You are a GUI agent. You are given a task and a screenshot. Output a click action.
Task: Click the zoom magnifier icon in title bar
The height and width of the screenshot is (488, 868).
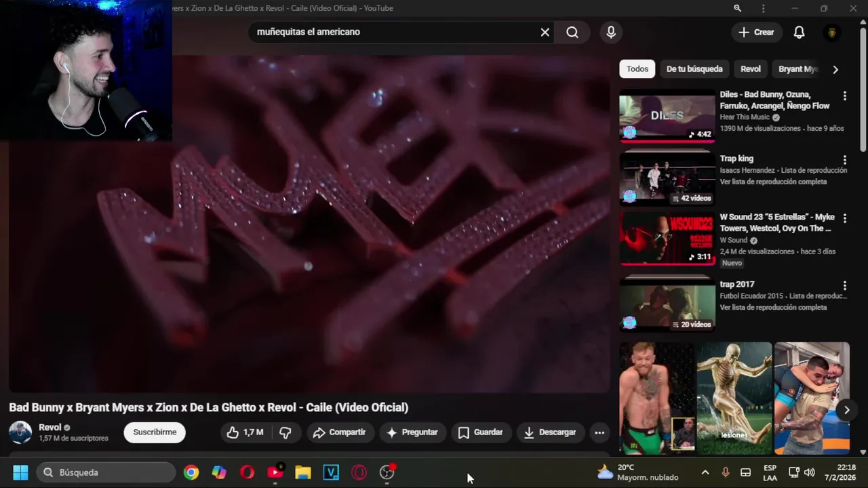point(737,8)
